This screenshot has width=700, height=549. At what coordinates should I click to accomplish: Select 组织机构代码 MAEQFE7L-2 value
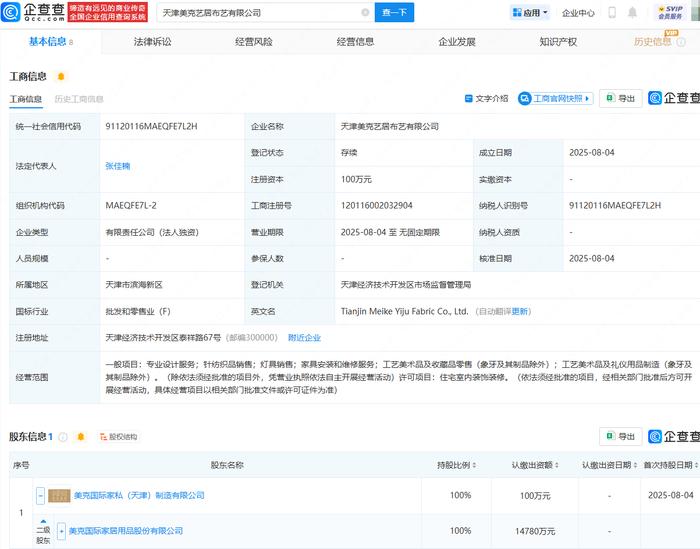tap(131, 206)
